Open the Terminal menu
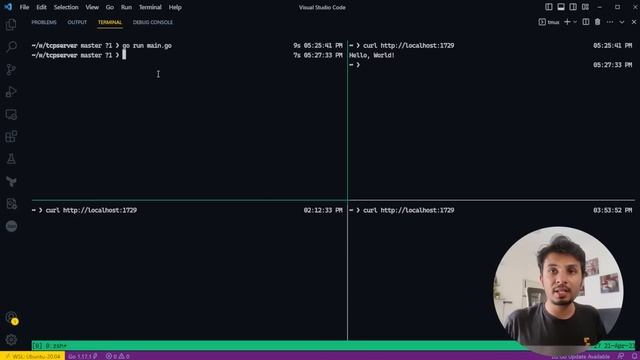640x360 pixels. click(x=150, y=7)
